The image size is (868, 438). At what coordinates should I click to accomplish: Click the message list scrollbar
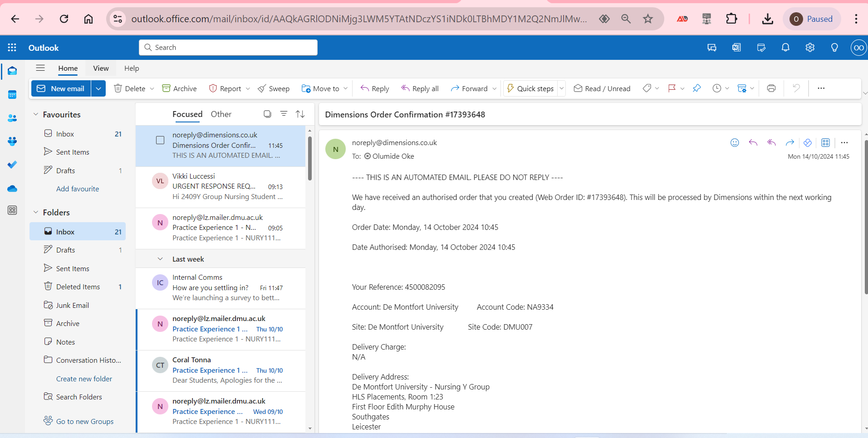310,158
